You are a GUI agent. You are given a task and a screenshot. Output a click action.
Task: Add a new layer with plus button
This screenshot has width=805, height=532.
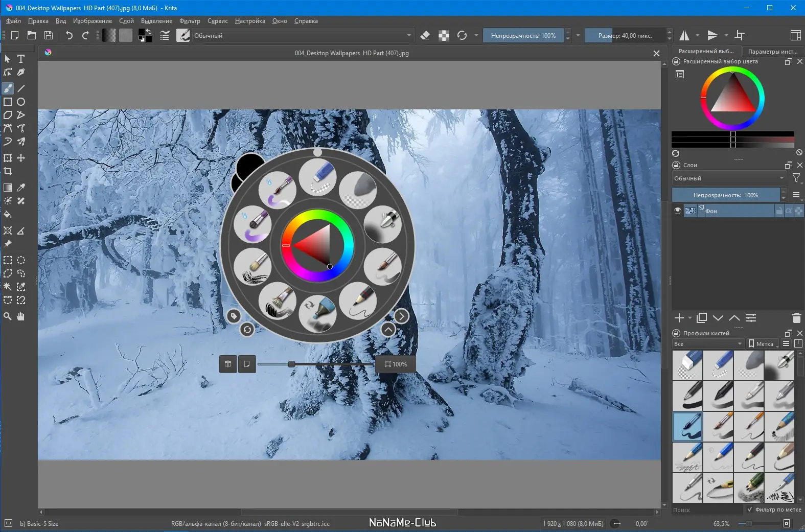click(x=679, y=318)
